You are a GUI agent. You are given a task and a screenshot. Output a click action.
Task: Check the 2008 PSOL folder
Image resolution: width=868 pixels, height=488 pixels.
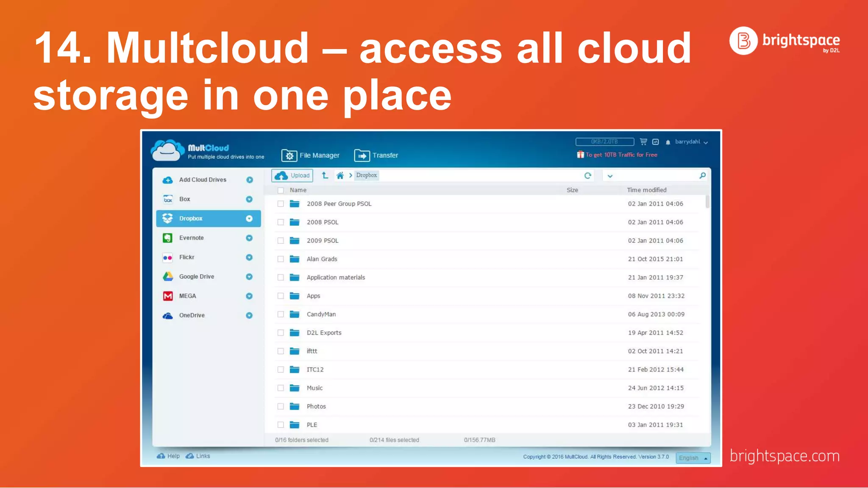(281, 222)
